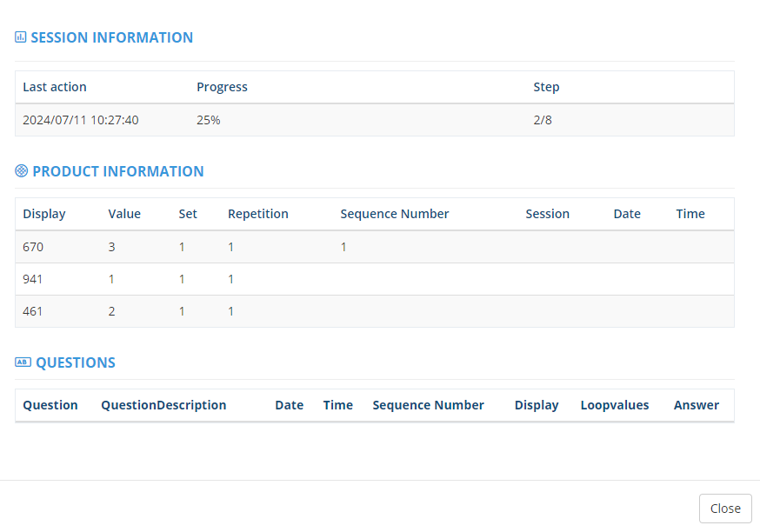Click the Repetition link for display 461
Screen dimensions: 760x532
pyautogui.click(x=231, y=311)
